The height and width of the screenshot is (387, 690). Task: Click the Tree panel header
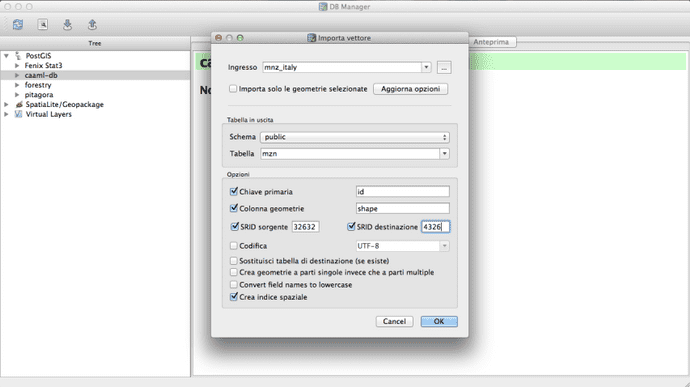pyautogui.click(x=95, y=43)
